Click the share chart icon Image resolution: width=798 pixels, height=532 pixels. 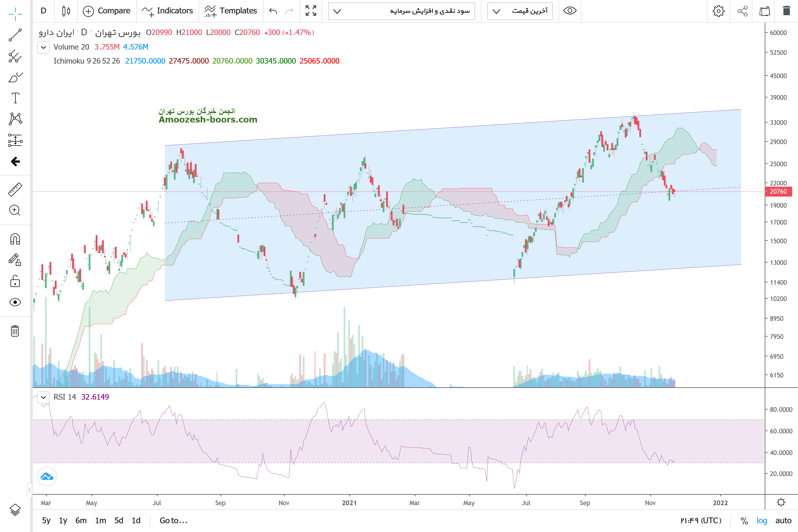742,11
